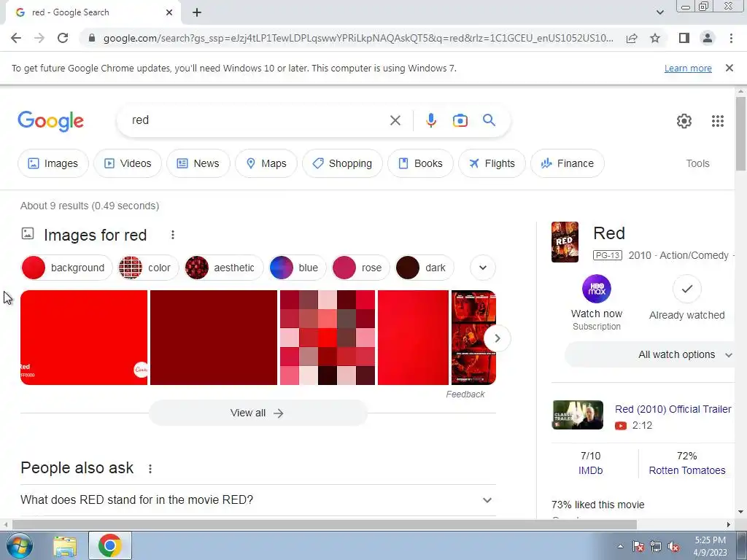The height and width of the screenshot is (560, 747).
Task: Open more options beside Images for red
Action: (x=172, y=235)
